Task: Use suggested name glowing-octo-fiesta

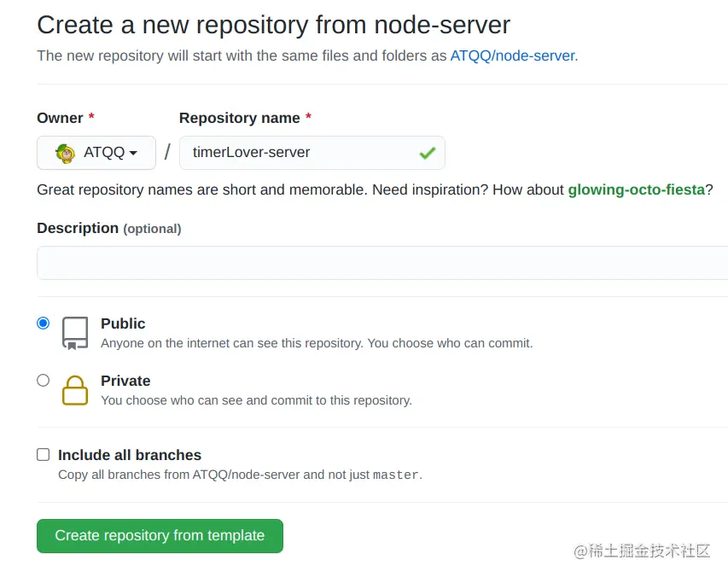Action: (636, 189)
